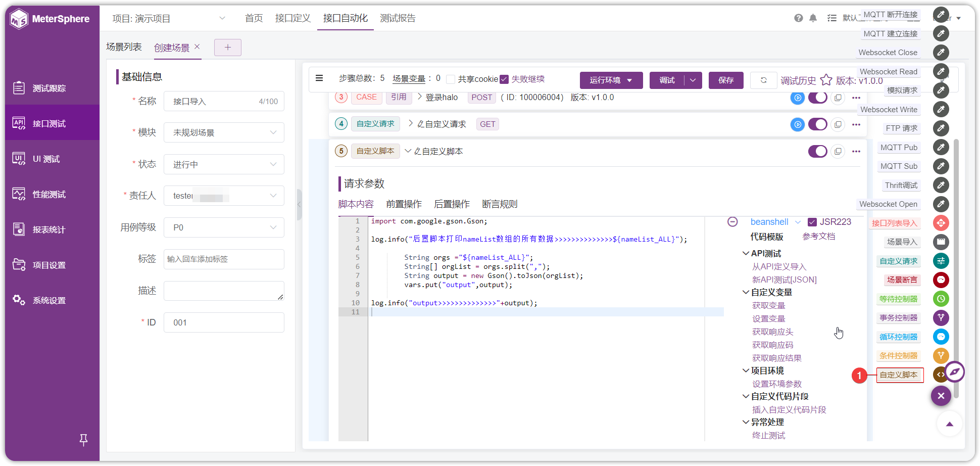
Task: Click the 保存 button
Action: pyautogui.click(x=726, y=80)
